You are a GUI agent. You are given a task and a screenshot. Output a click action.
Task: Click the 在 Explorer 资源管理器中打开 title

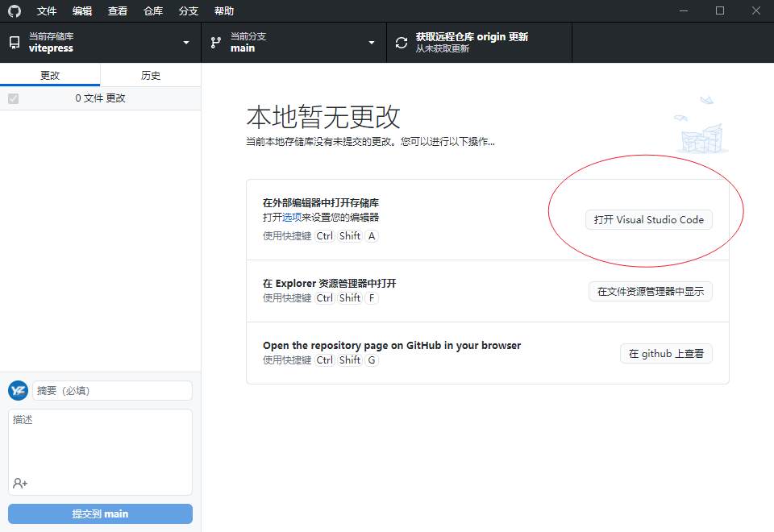click(x=329, y=283)
